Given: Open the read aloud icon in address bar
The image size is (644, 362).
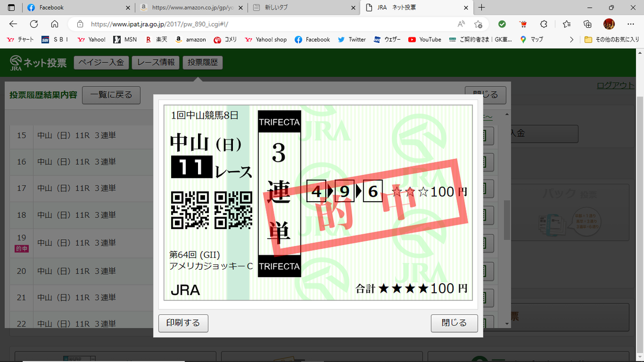Looking at the screenshot, I should coord(461,24).
